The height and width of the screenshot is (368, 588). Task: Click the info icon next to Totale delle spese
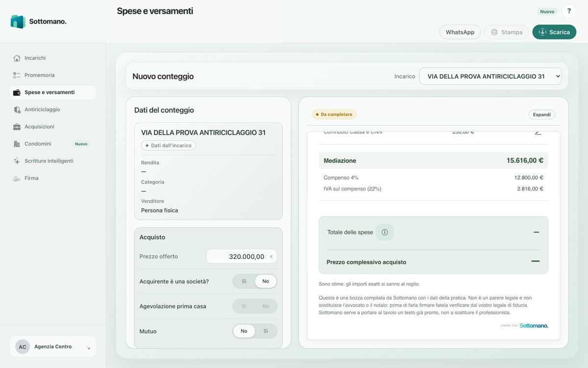coord(385,232)
